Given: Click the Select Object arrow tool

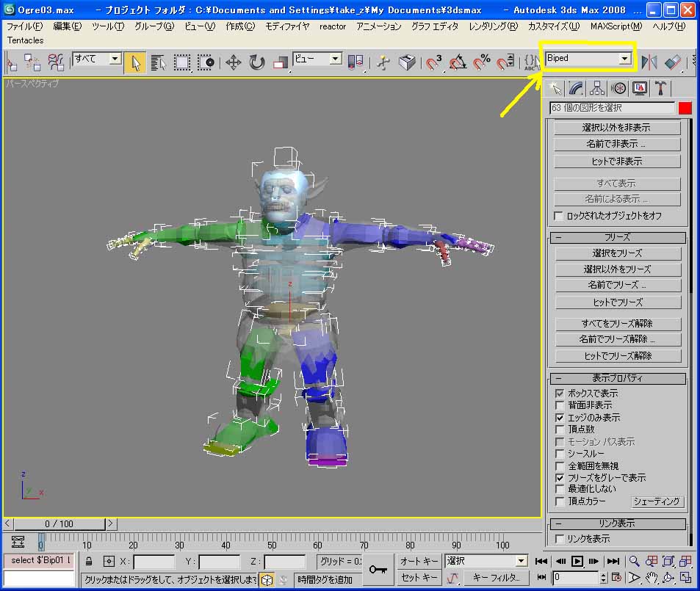Looking at the screenshot, I should click(134, 62).
